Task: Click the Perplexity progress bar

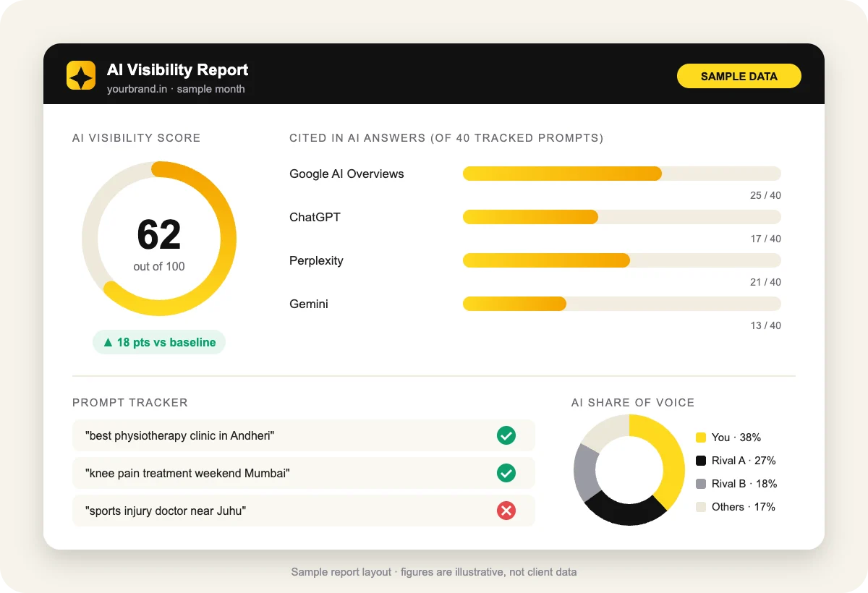Action: (622, 260)
